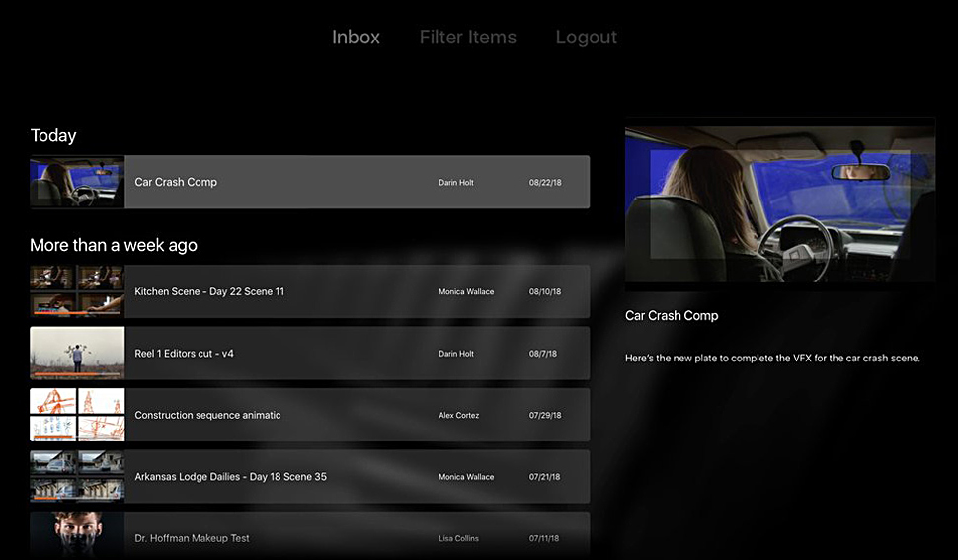
Task: Click date 08/22/18
Action: [x=545, y=183]
